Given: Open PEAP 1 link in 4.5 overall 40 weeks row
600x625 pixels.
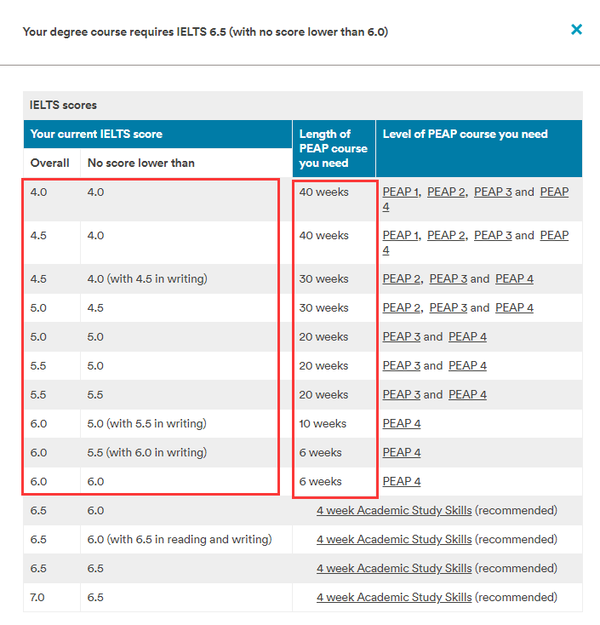Looking at the screenshot, I should (400, 236).
